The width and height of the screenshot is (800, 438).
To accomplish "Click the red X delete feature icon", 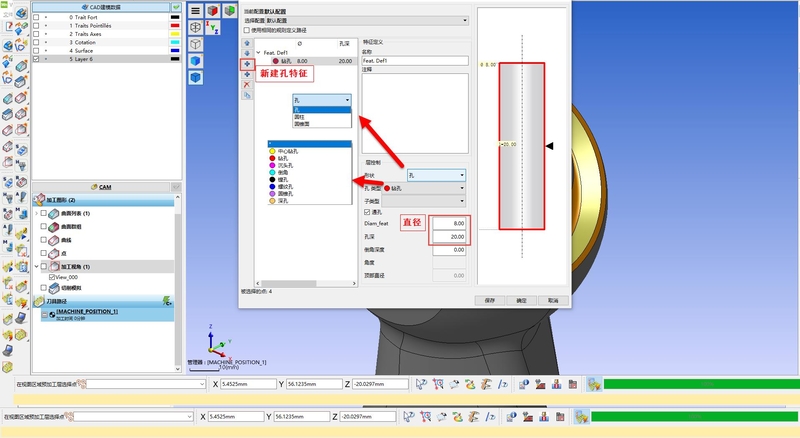I will point(247,85).
